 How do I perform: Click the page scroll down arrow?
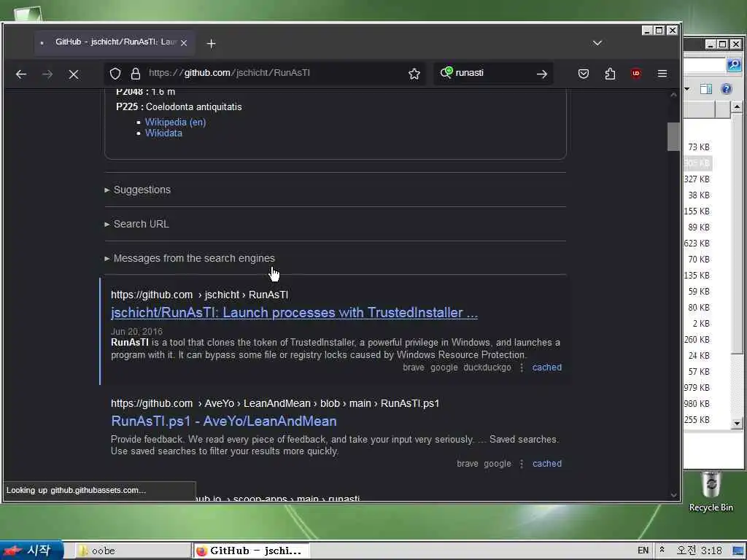[673, 495]
